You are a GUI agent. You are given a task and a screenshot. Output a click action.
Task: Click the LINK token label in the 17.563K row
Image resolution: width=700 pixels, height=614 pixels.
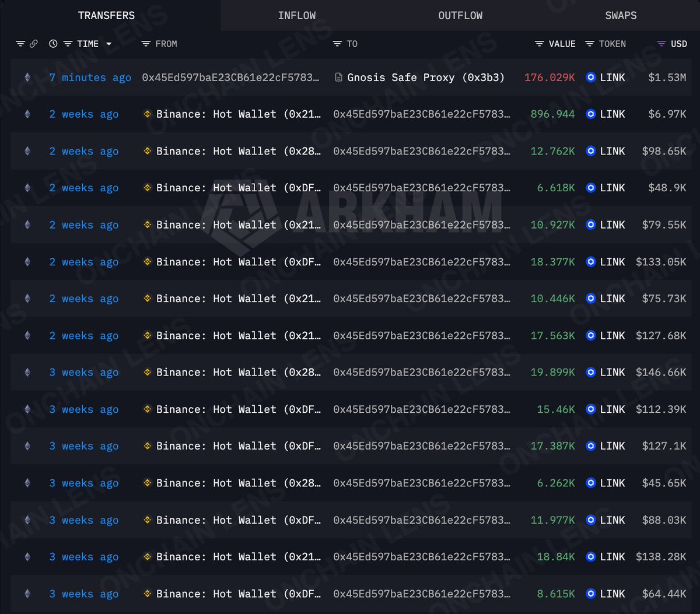tap(612, 335)
